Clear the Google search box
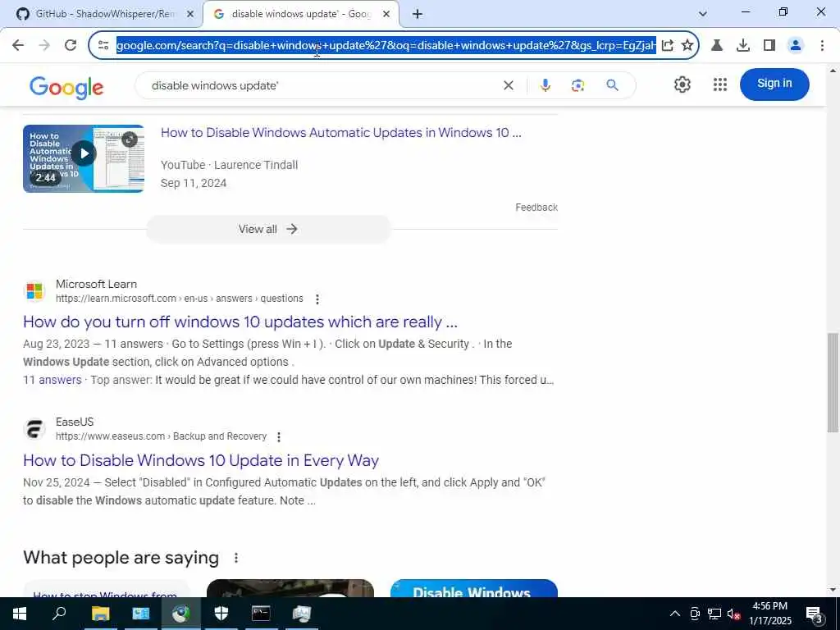 pos(509,85)
